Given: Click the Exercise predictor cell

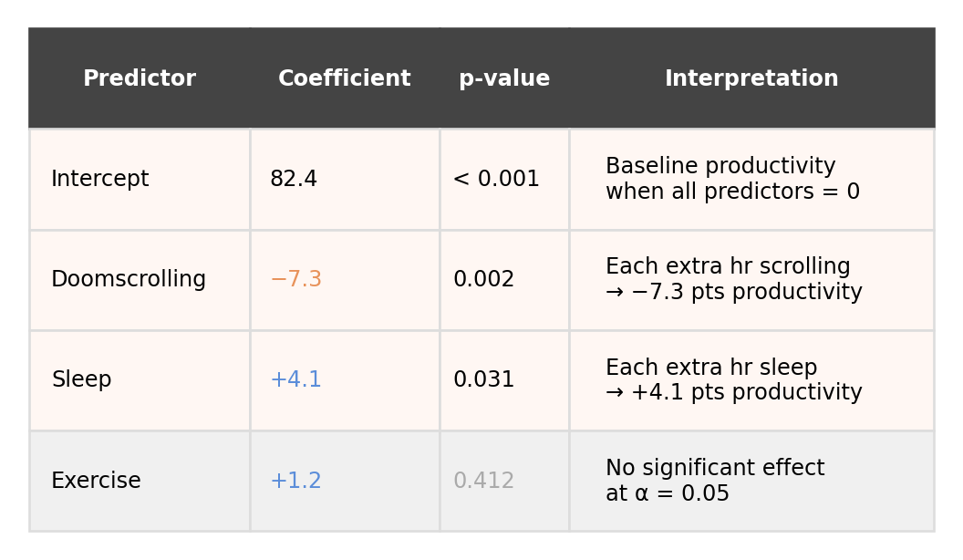Looking at the screenshot, I should pos(140,481).
